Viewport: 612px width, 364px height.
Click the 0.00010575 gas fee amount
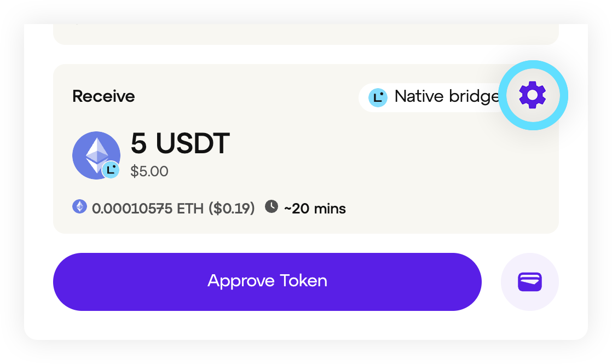point(132,209)
